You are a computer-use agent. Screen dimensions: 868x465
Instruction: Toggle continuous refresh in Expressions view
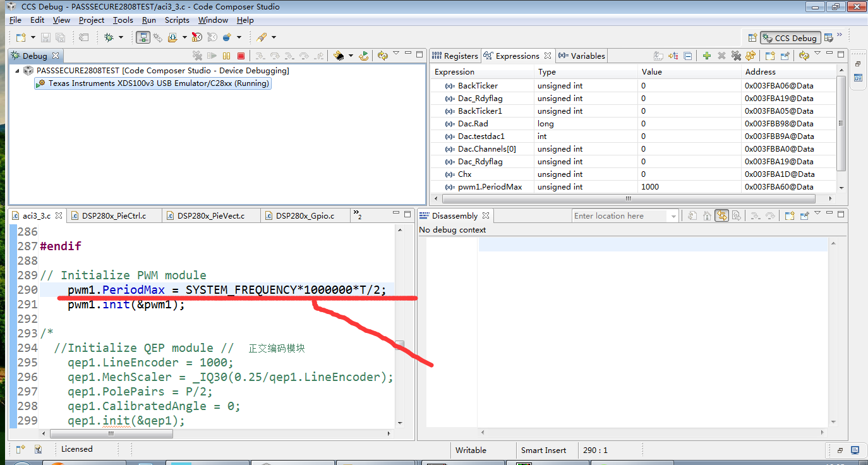pos(750,56)
